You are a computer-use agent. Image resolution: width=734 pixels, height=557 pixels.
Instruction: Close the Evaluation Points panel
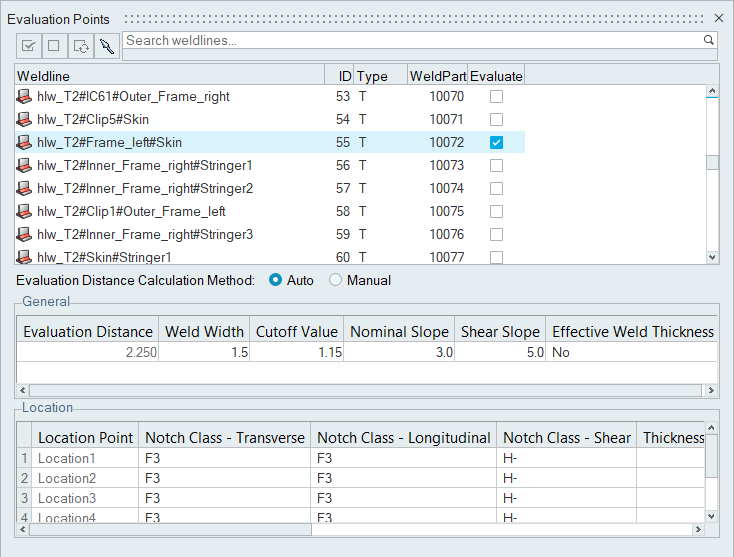coord(719,18)
